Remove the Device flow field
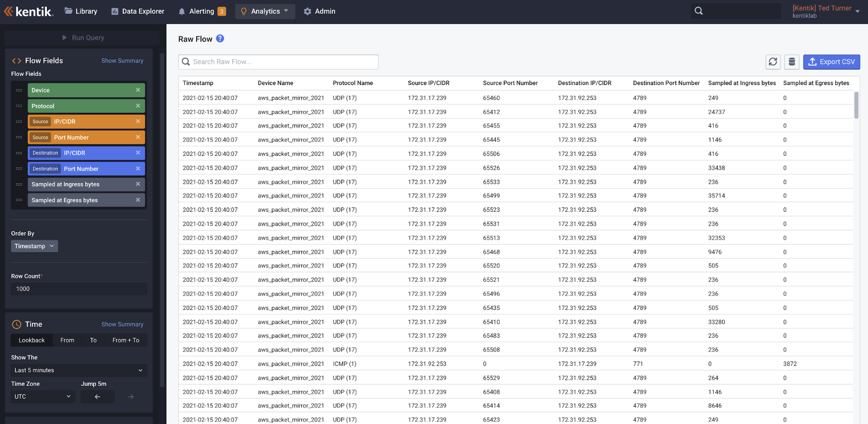868x424 pixels. [x=138, y=90]
